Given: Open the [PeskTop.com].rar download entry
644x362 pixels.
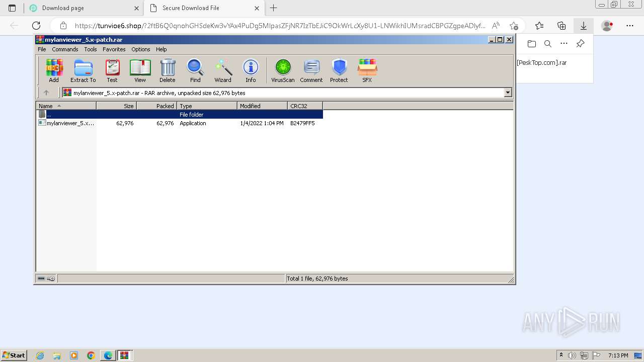Looking at the screenshot, I should tap(542, 63).
